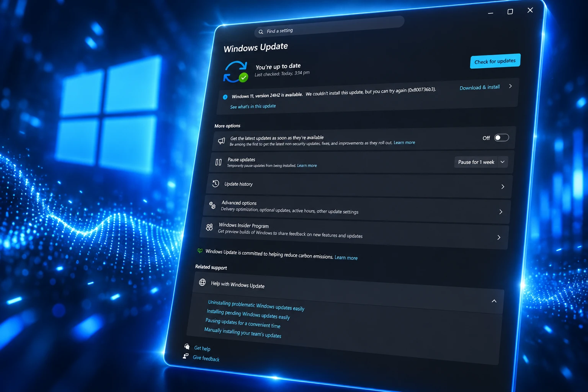
Task: Click the green leaf carbon emissions icon
Action: (200, 251)
